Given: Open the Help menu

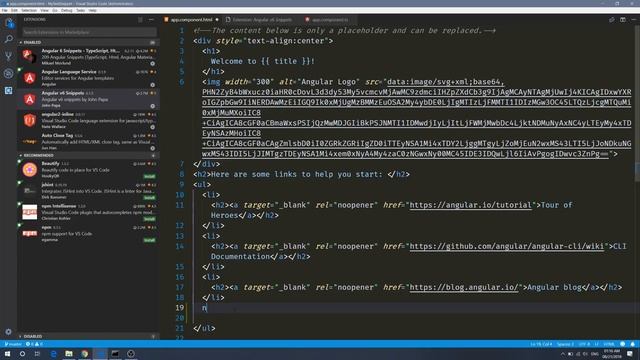Looking at the screenshot, I should [x=93, y=10].
